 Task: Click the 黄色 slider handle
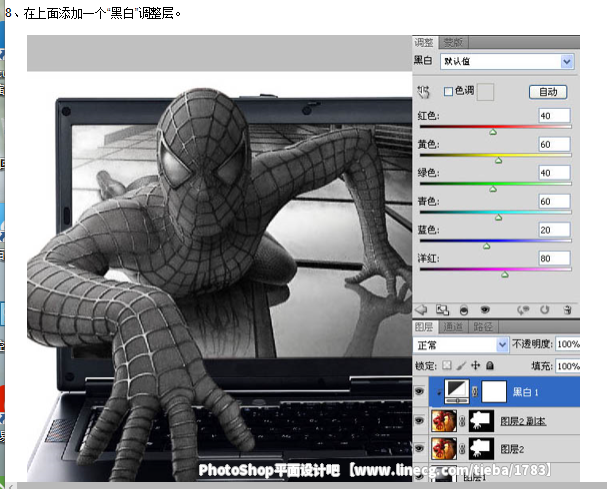tap(499, 160)
